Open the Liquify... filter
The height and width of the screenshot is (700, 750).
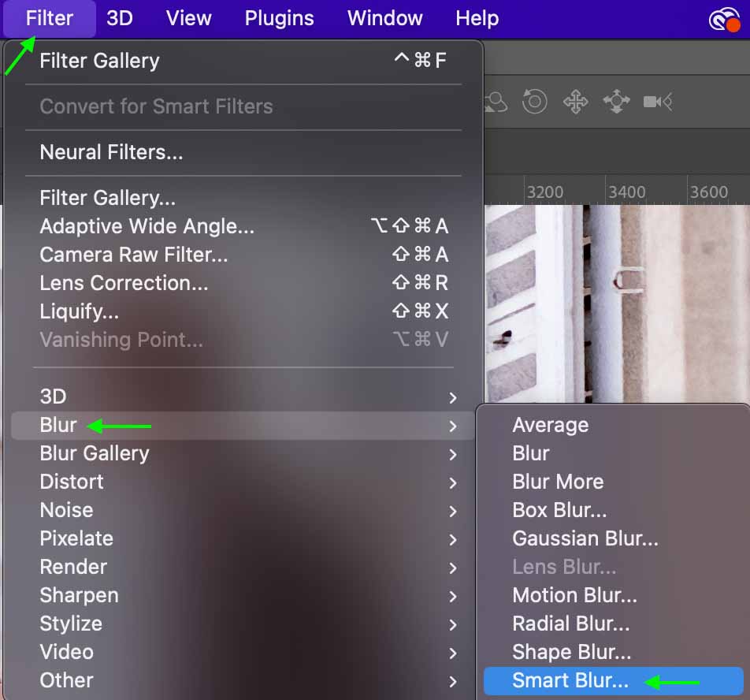coord(243,311)
